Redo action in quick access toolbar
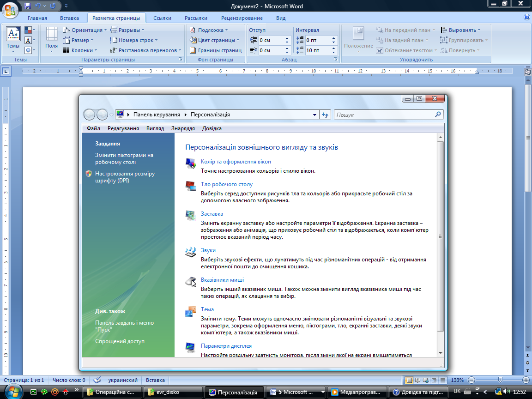Image resolution: width=532 pixels, height=399 pixels. (53, 6)
